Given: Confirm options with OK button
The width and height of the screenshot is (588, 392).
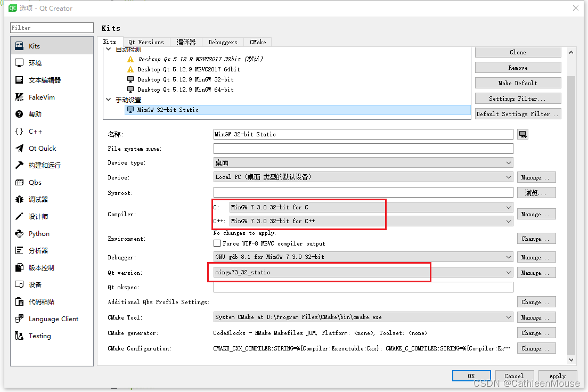Looking at the screenshot, I should tap(471, 376).
